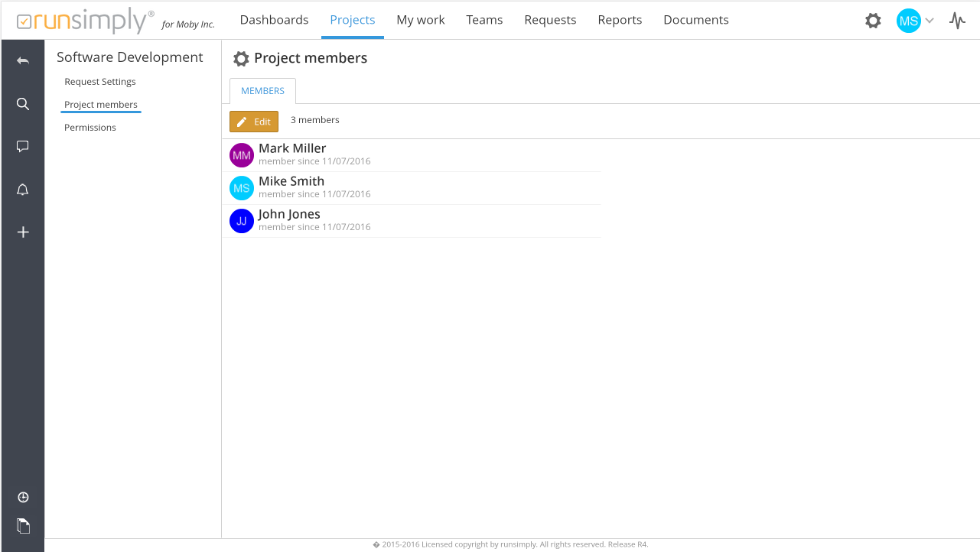Select the MEMBERS tab
Viewport: 980px width, 552px height.
(262, 91)
